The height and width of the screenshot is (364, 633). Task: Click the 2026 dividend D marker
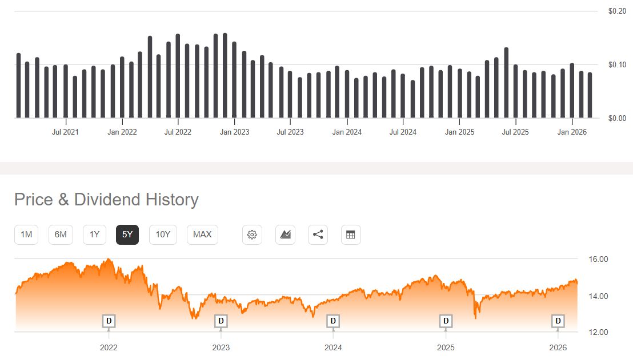[x=558, y=321]
